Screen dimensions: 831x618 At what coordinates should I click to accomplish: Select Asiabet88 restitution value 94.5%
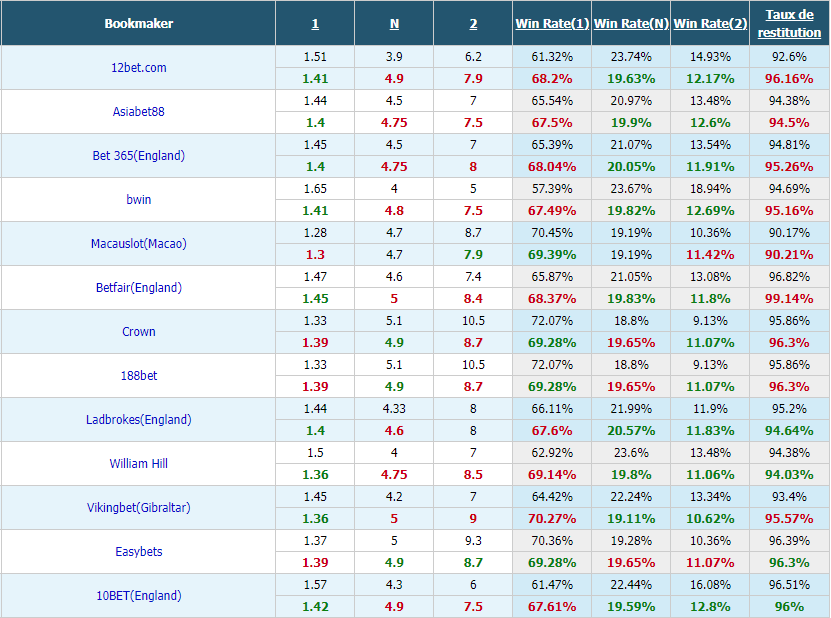coord(789,123)
